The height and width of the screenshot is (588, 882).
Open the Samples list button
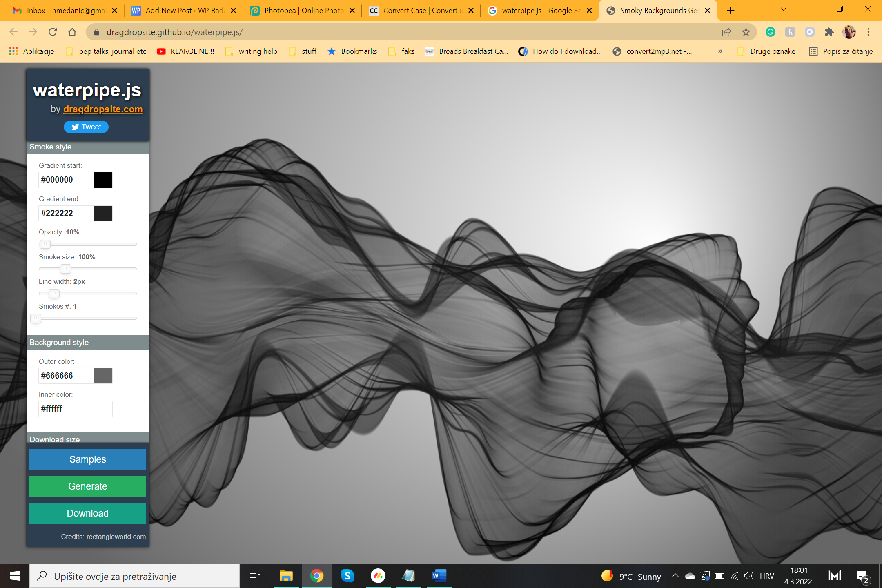[87, 459]
